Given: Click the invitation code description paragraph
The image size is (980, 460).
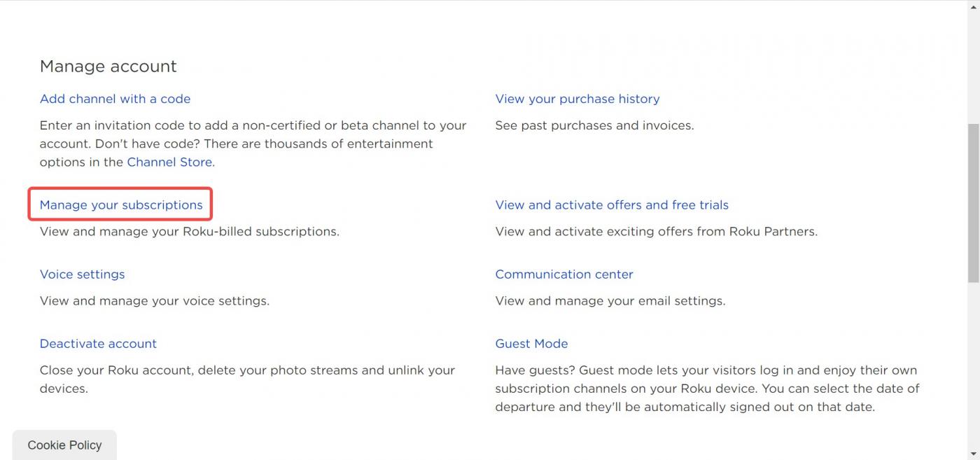Looking at the screenshot, I should pyautogui.click(x=253, y=144).
